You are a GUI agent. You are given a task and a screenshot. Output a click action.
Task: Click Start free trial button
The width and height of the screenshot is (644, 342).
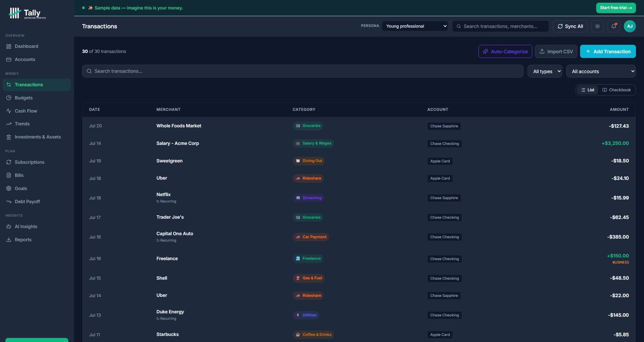click(x=616, y=8)
